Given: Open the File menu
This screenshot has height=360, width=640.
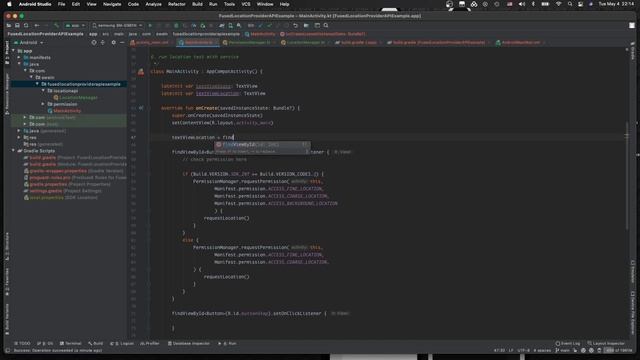Looking at the screenshot, I should pos(61,4).
